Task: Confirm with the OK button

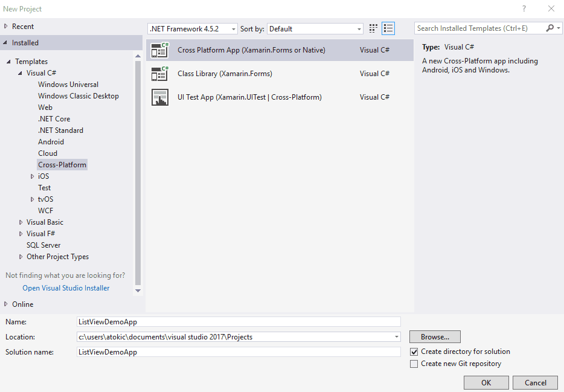Action: coord(486,382)
